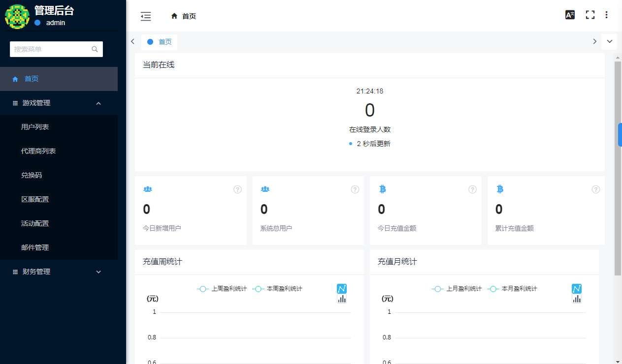
Task: Open the 兑换码 page
Action: 32,175
